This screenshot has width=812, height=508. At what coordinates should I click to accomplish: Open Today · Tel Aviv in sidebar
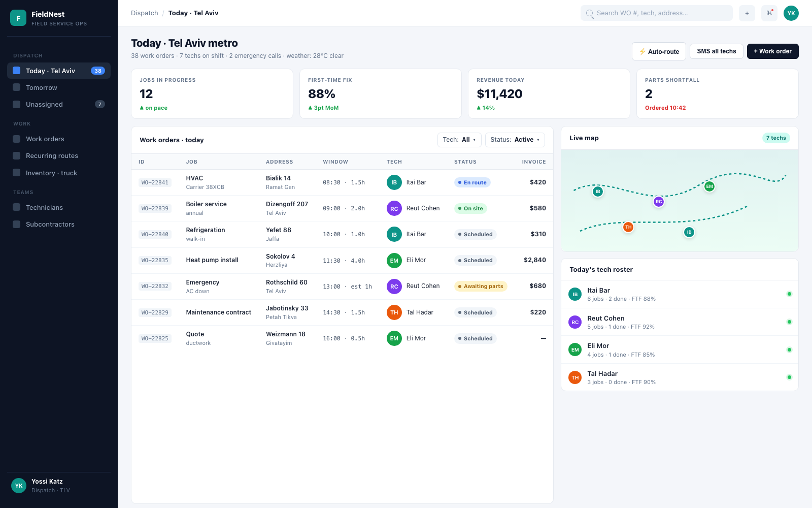59,71
